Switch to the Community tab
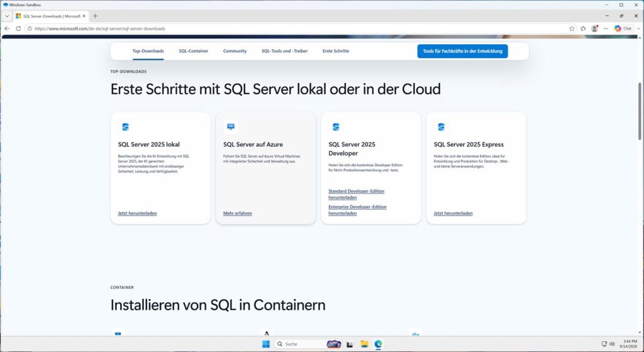Screen dimensions: 644x352 (x=235, y=51)
